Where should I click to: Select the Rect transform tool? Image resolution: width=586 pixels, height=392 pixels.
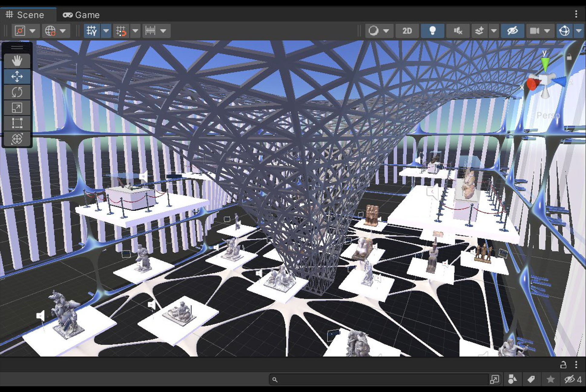tap(17, 123)
